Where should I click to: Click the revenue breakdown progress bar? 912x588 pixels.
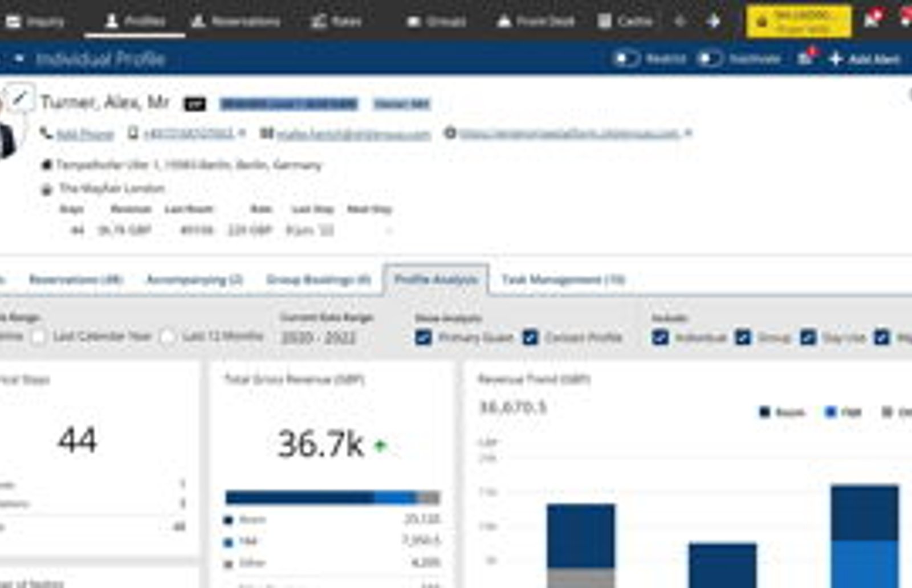333,498
